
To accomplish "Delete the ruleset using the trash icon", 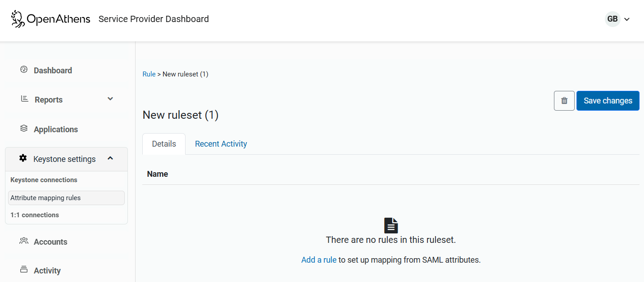I will pyautogui.click(x=564, y=100).
